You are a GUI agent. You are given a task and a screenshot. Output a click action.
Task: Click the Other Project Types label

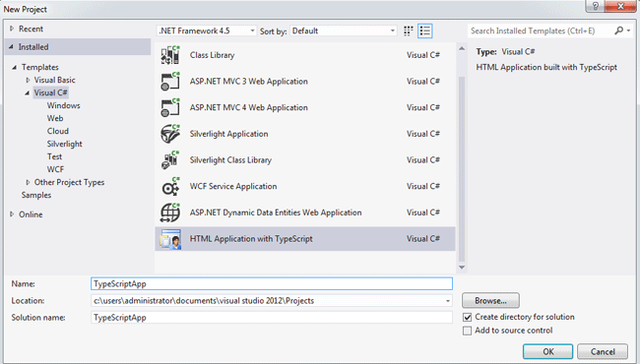(x=69, y=182)
